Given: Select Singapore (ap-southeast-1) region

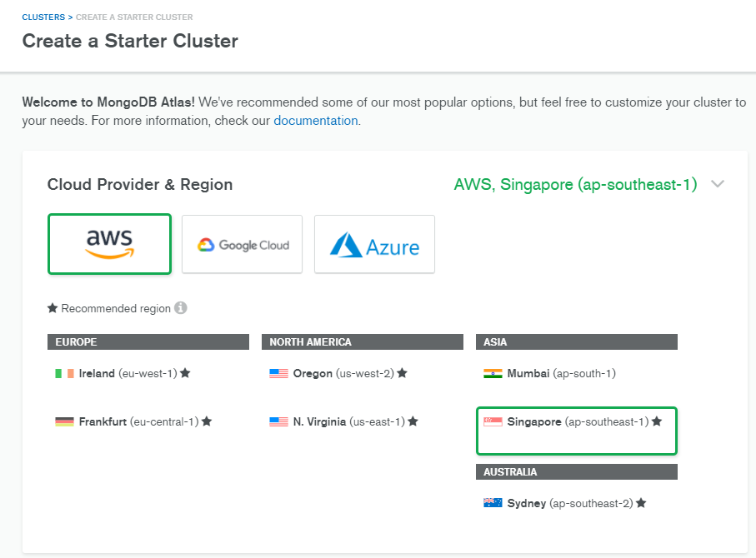Looking at the screenshot, I should [x=577, y=431].
